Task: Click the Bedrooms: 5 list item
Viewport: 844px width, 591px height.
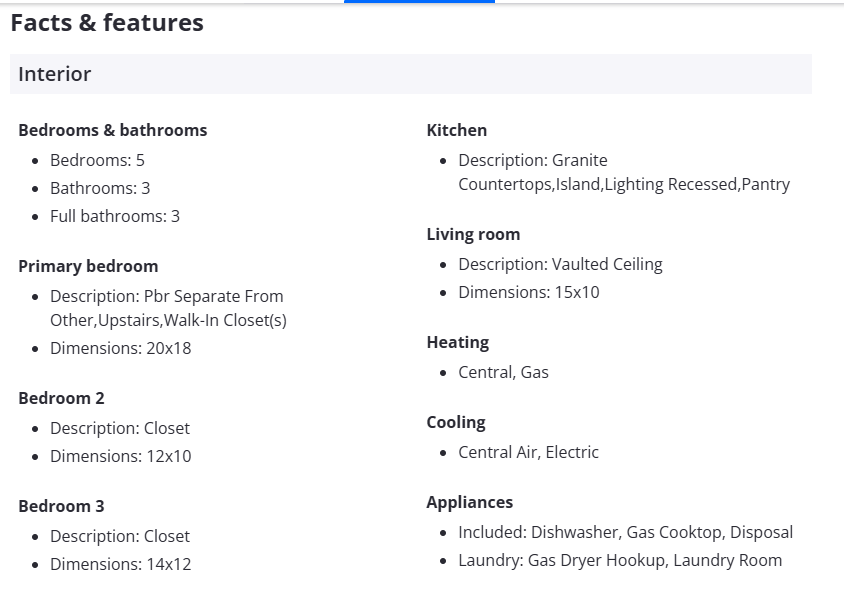Action: (97, 160)
